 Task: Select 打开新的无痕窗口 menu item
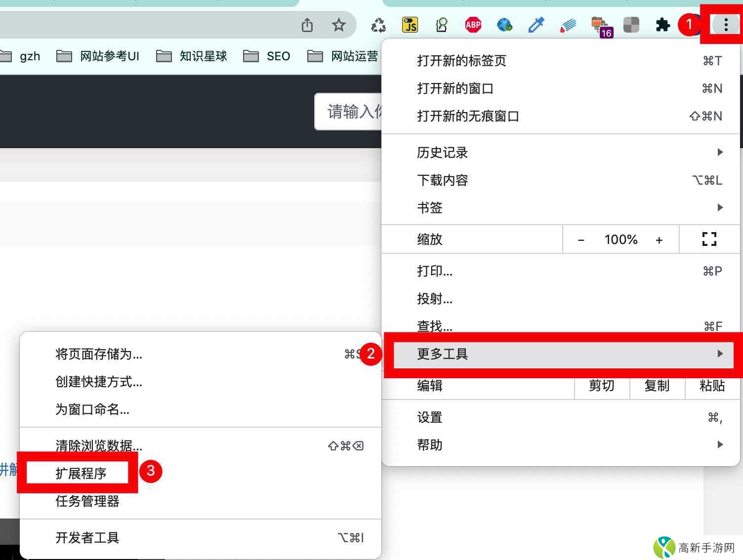click(x=468, y=116)
